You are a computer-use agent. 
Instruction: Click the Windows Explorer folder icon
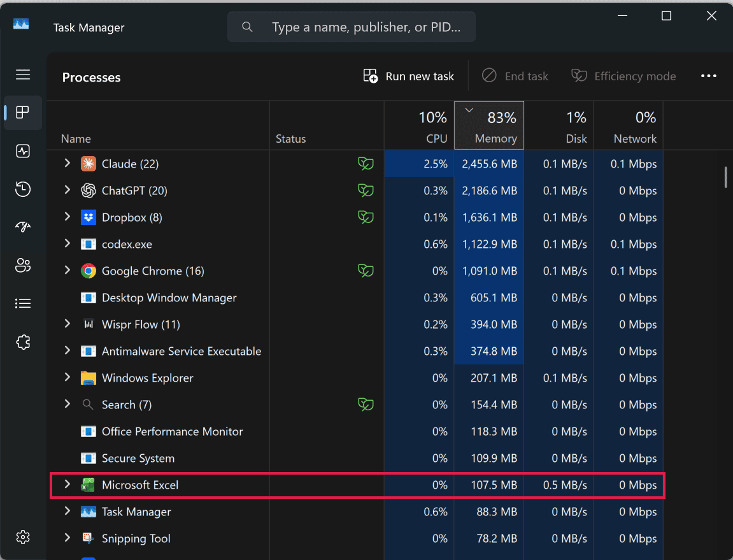click(89, 378)
